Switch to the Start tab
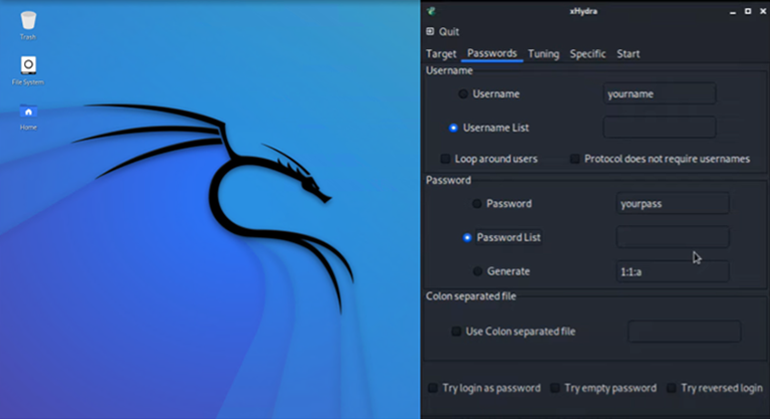The image size is (770, 419). click(628, 54)
